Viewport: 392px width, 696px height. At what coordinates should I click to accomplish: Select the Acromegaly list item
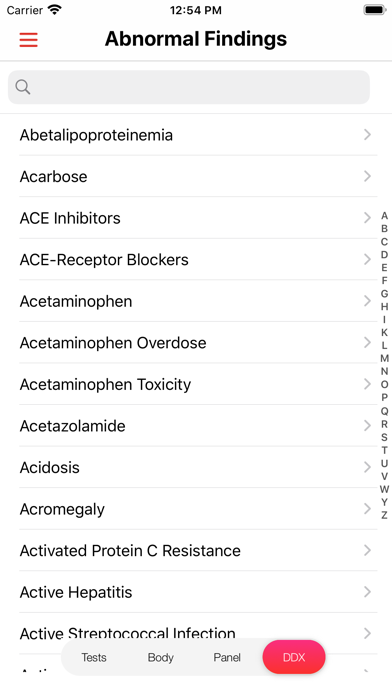[196, 509]
